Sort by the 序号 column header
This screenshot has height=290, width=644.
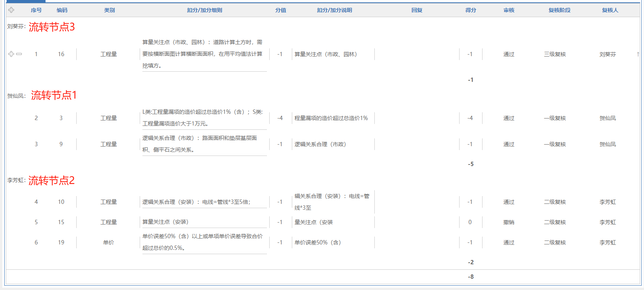click(x=36, y=10)
